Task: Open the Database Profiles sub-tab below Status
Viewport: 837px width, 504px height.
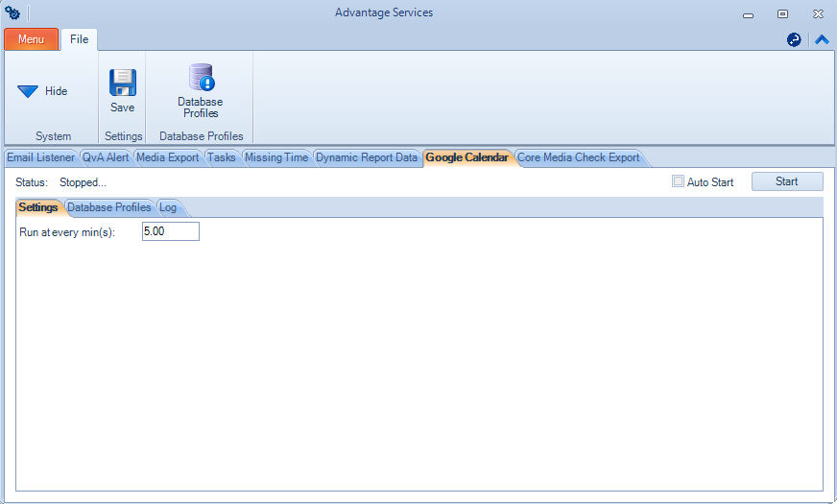Action: pyautogui.click(x=108, y=207)
